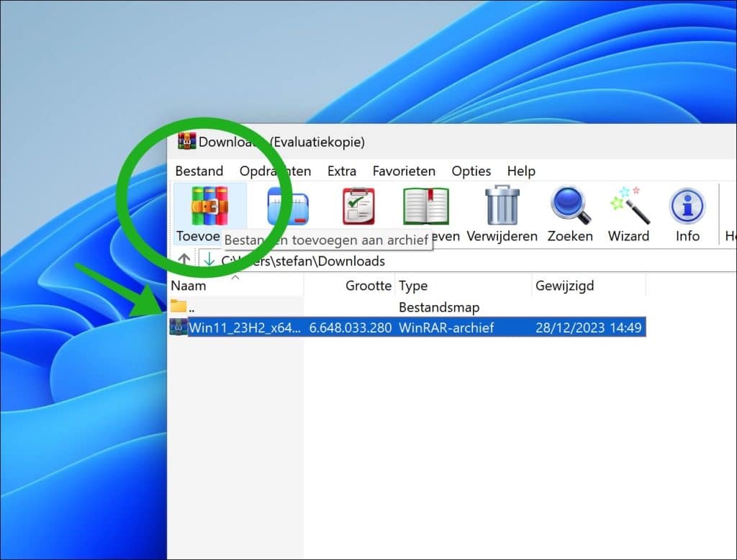Click the Wizard toolbar label

(628, 236)
